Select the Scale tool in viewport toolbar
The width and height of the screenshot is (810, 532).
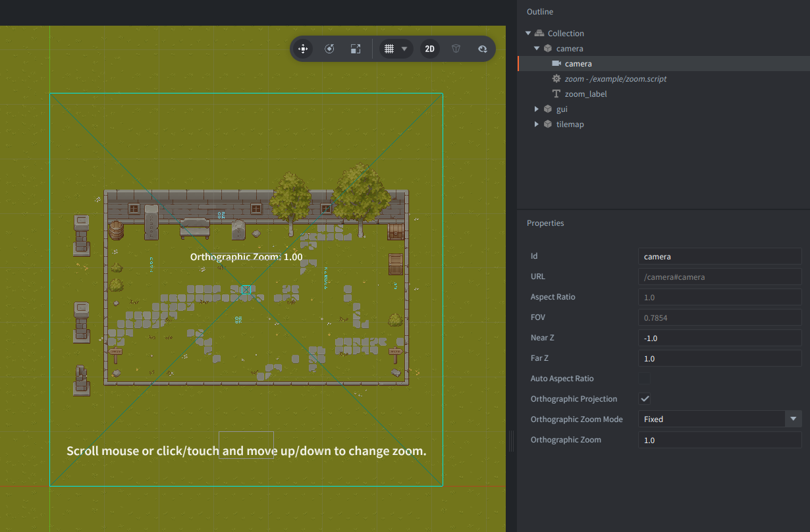pyautogui.click(x=356, y=49)
